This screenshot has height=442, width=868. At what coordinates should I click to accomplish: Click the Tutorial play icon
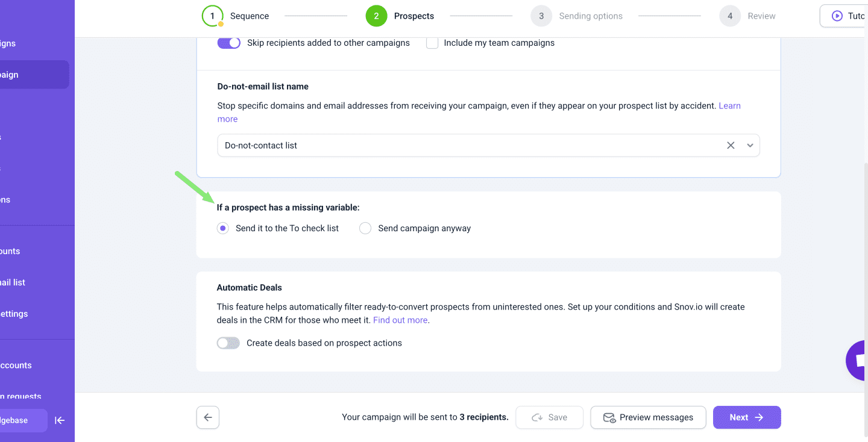[837, 16]
